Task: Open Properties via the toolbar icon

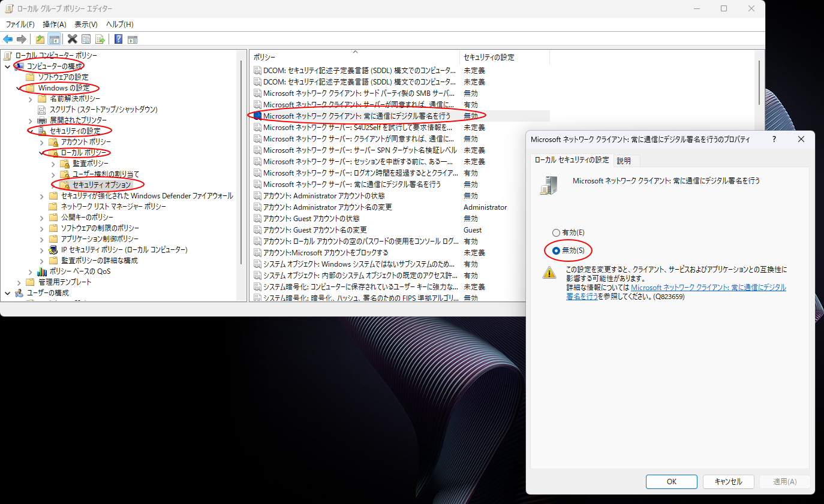Action: point(86,39)
